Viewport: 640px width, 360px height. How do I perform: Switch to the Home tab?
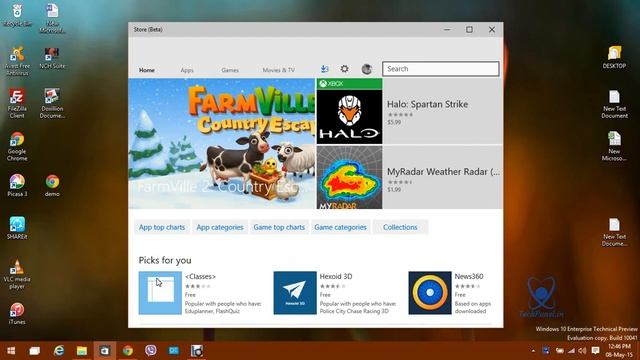147,70
